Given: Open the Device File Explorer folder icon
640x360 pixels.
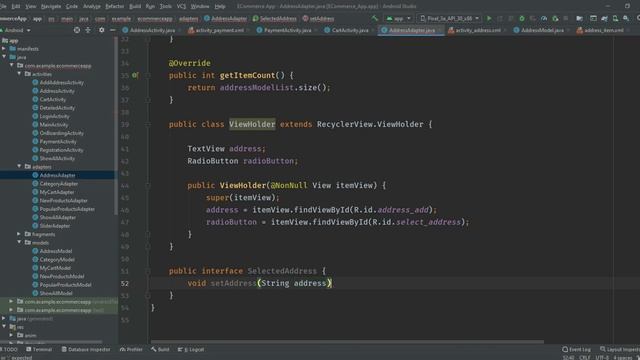Looking at the screenshot, I should point(580,18).
